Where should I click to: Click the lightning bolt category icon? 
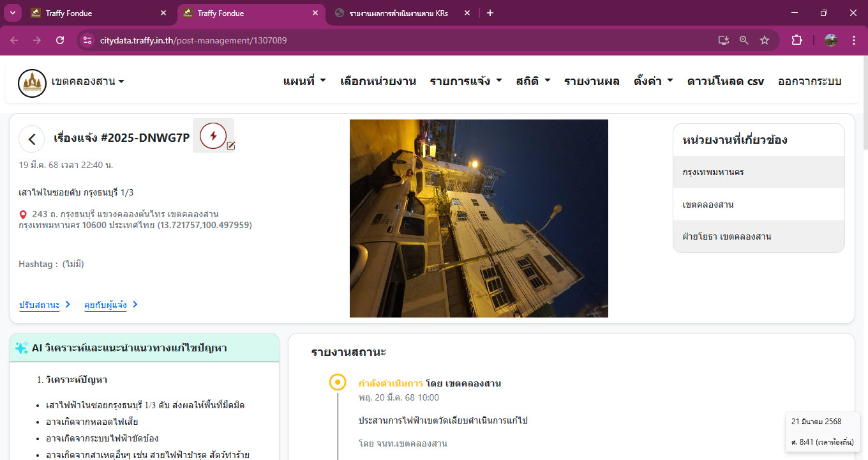pos(213,135)
